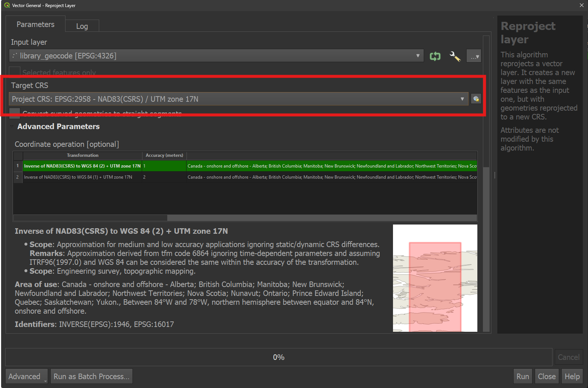Select the NAD83(CSRS) to WGS 84 (1) row
The height and width of the screenshot is (388, 588).
[x=245, y=177]
